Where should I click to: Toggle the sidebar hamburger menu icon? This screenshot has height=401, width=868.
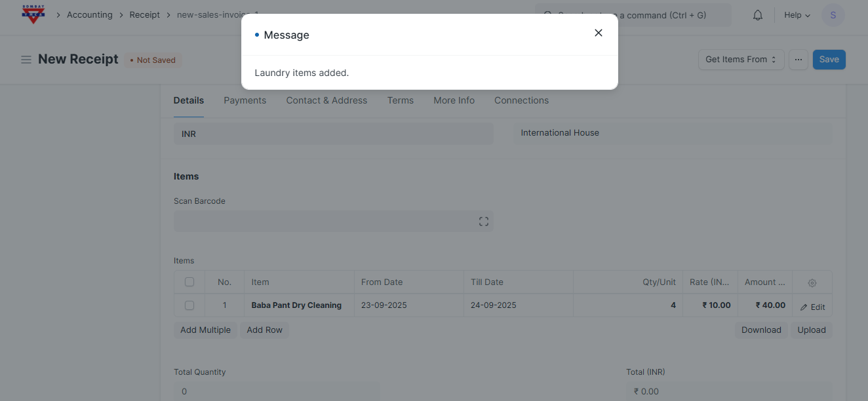click(26, 60)
